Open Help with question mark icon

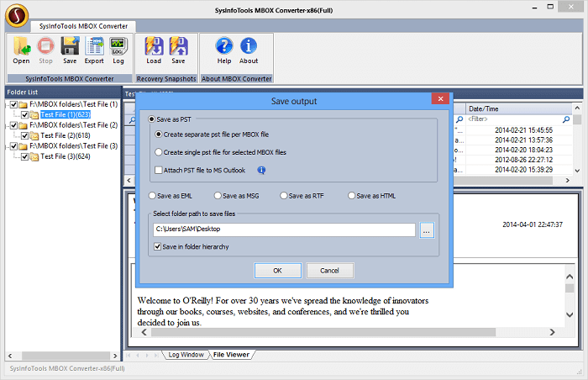224,50
